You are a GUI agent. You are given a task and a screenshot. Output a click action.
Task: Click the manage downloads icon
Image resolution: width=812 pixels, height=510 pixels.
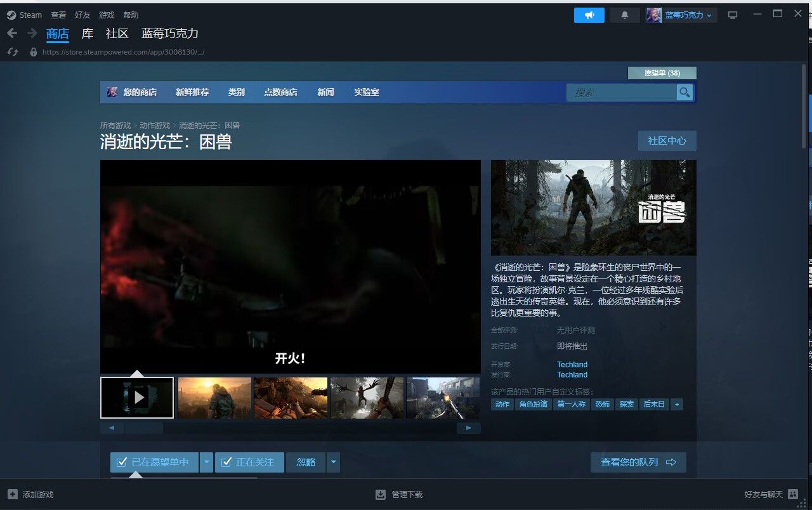[x=381, y=494]
